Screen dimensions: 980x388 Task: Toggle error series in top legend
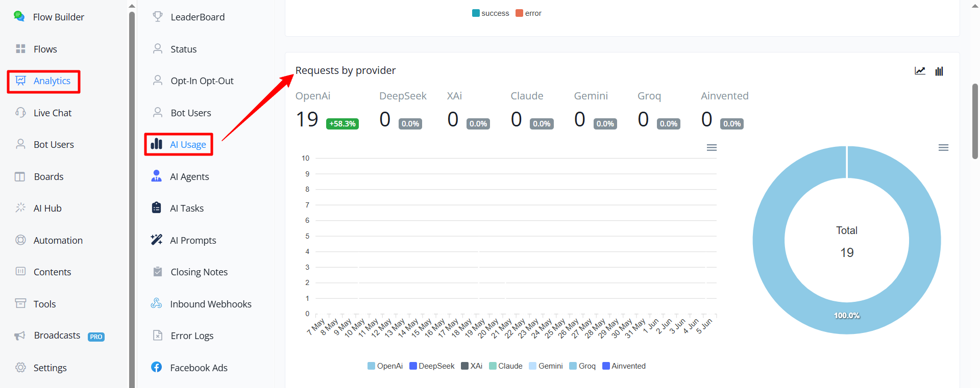(x=528, y=13)
